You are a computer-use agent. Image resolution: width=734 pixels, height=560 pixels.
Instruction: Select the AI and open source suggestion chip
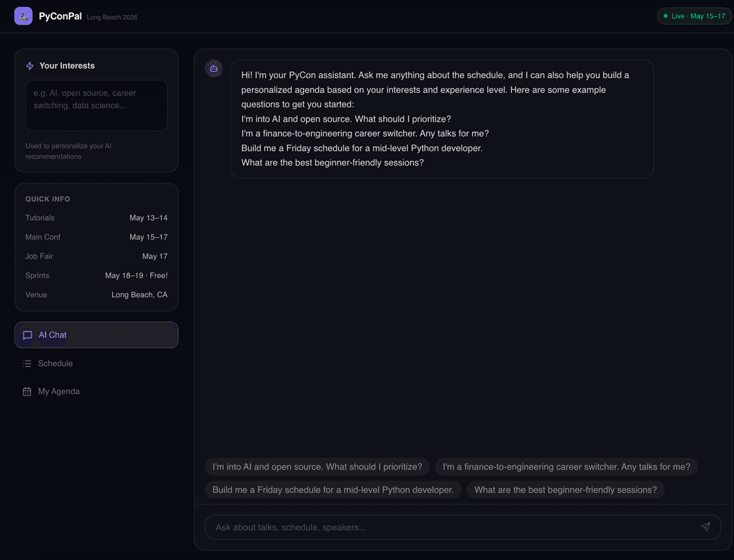(x=317, y=467)
